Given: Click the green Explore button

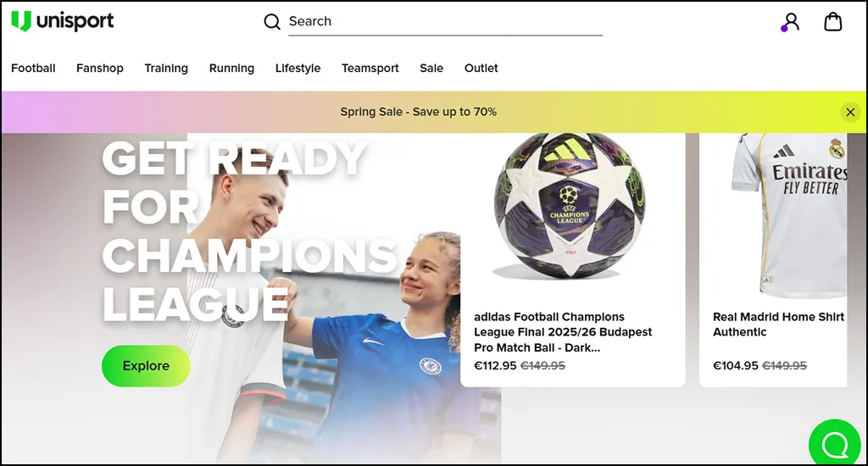Looking at the screenshot, I should point(146,366).
